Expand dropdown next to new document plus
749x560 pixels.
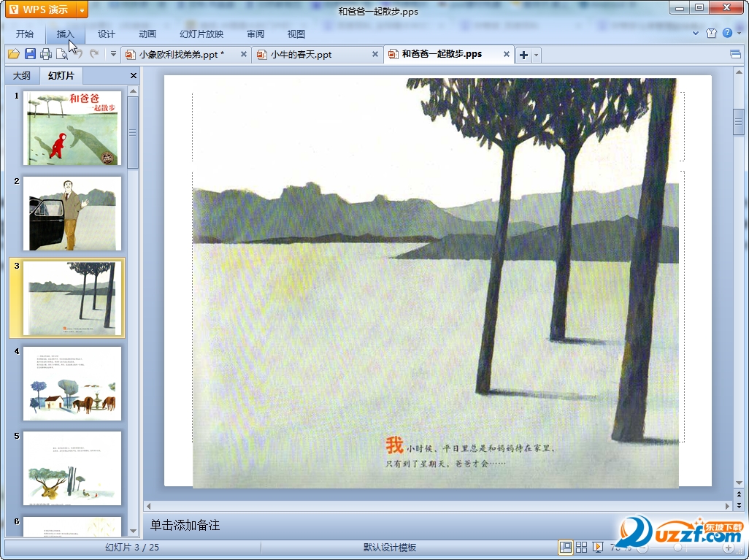pos(536,55)
